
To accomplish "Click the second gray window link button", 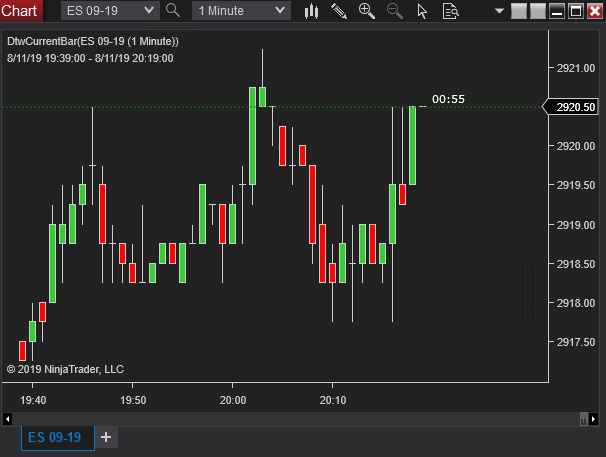I will point(538,11).
